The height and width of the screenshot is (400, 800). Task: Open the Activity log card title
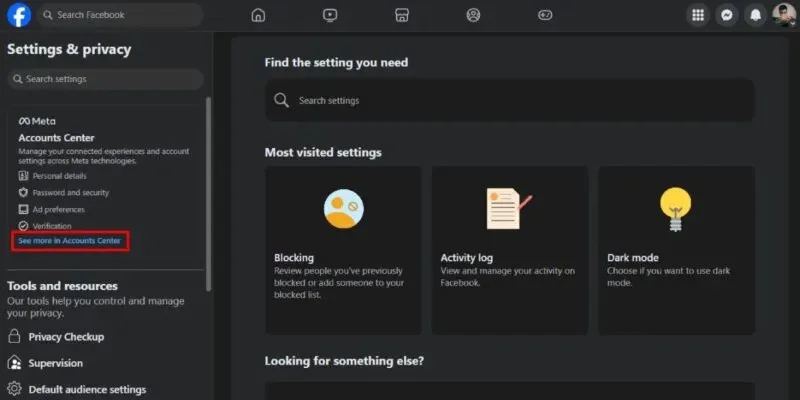click(467, 258)
